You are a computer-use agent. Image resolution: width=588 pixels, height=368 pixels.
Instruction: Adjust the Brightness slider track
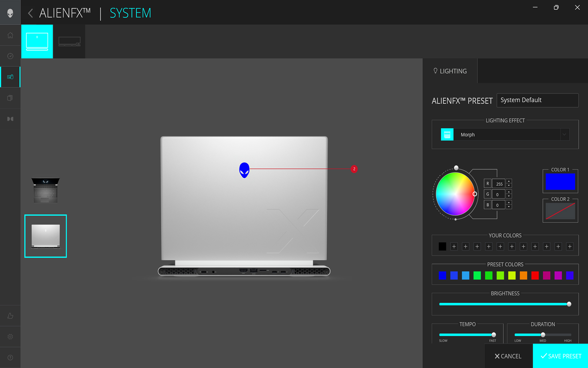click(504, 304)
